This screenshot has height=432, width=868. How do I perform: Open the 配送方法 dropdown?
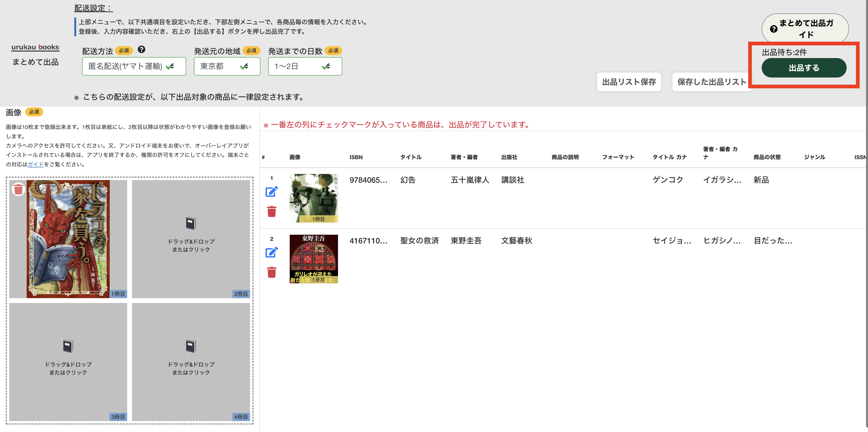pyautogui.click(x=134, y=66)
